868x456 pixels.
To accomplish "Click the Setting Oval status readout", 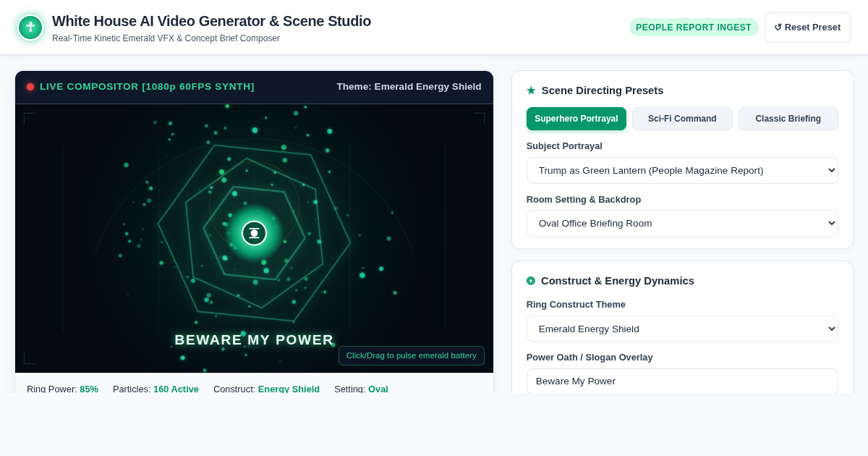I will (361, 389).
